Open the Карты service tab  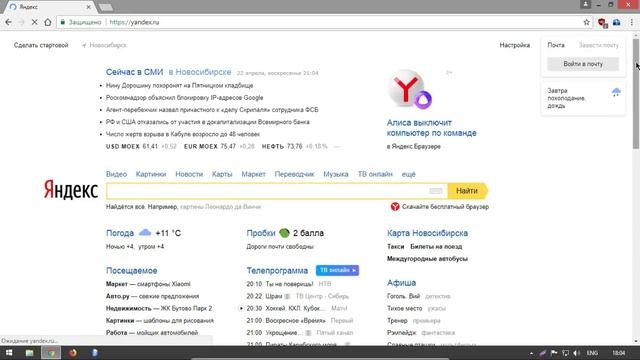tap(222, 174)
